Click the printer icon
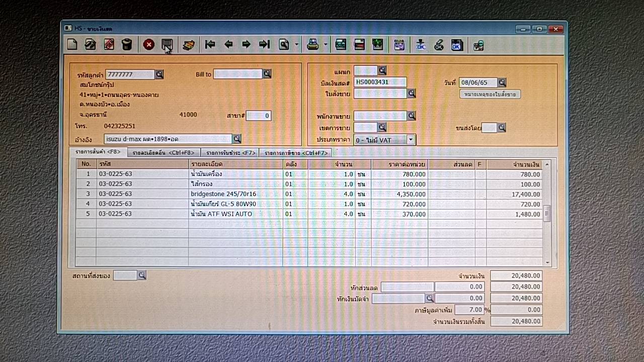 pos(312,45)
